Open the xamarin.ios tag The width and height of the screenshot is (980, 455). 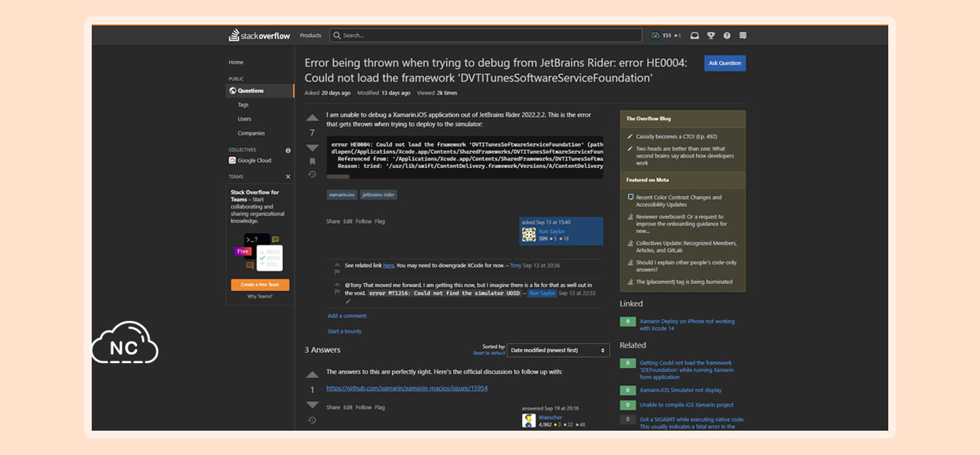342,195
